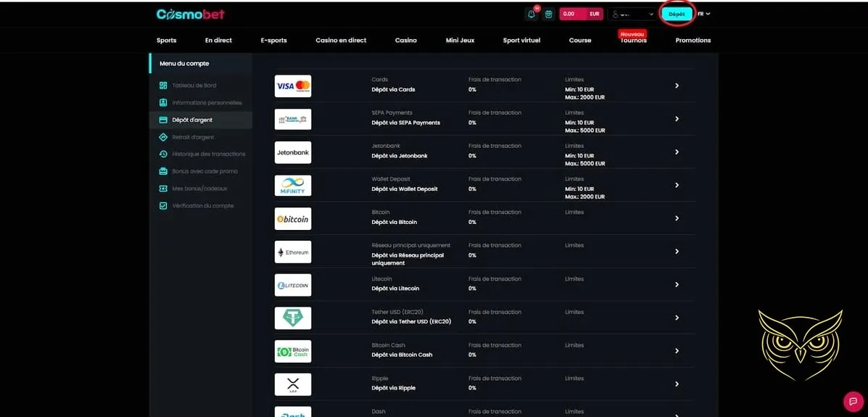Viewport: 868px width, 417px height.
Task: Click the Cosmobet logo
Action: (x=191, y=15)
